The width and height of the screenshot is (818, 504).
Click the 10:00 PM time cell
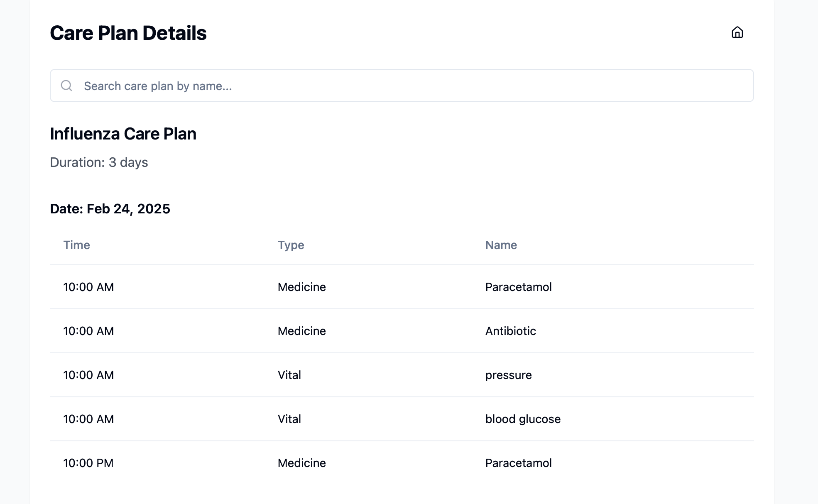[x=88, y=463]
